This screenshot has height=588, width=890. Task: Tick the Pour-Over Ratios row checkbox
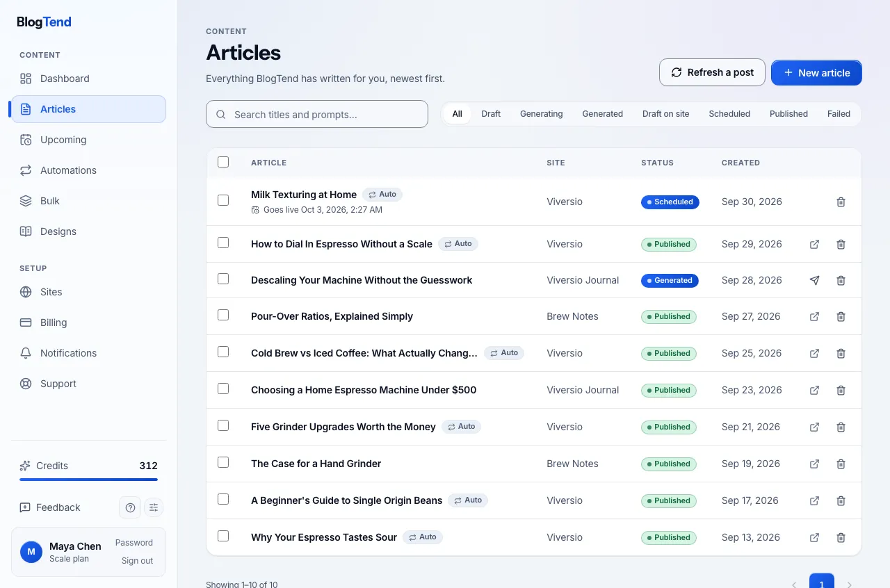click(x=223, y=315)
